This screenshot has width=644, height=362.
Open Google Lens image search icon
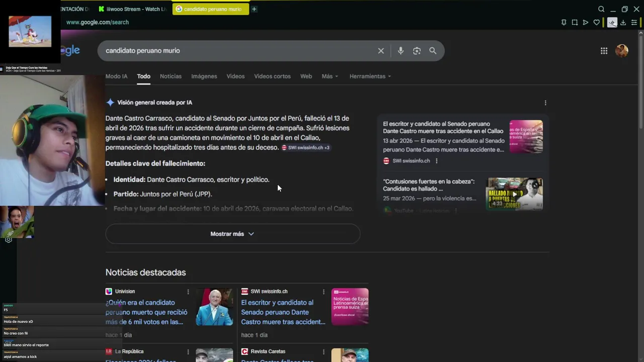click(417, 51)
